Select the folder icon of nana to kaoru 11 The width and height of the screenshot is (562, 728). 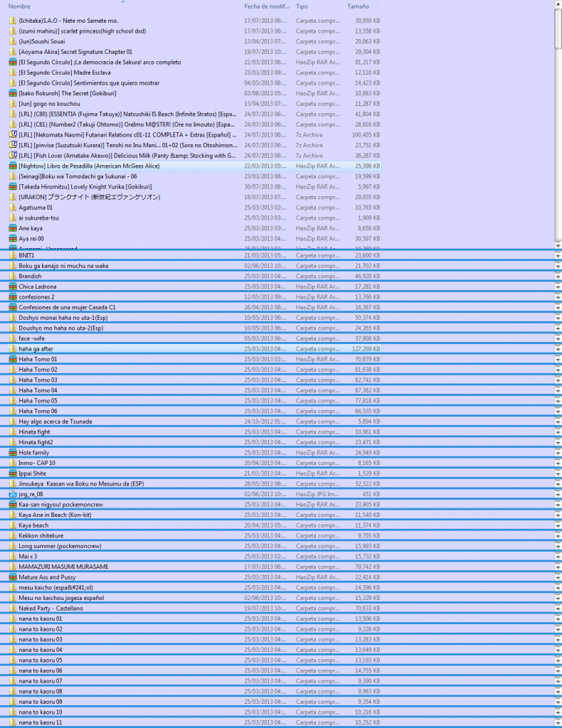tap(13, 722)
